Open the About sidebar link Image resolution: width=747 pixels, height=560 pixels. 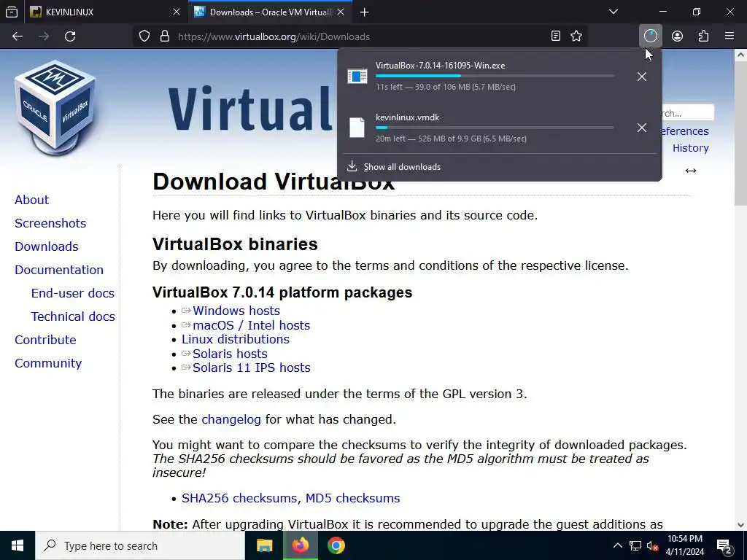(x=31, y=200)
